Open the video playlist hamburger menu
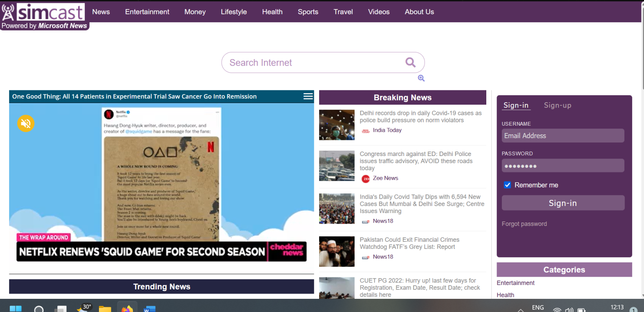The image size is (644, 312). [x=308, y=96]
